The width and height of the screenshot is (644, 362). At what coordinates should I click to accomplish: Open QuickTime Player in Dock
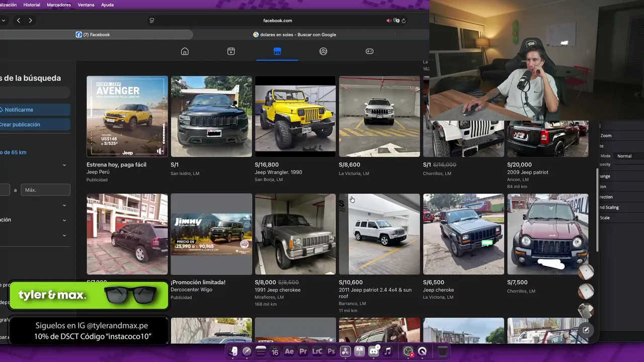(422, 351)
